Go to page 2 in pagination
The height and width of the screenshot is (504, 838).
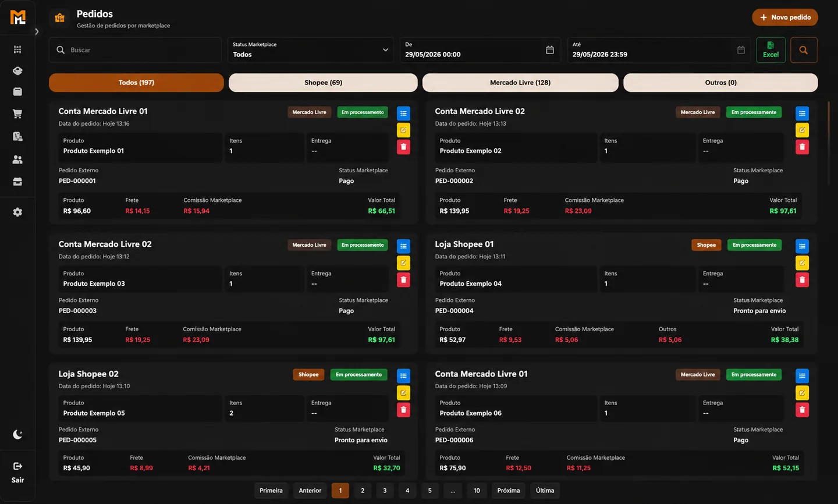point(363,491)
